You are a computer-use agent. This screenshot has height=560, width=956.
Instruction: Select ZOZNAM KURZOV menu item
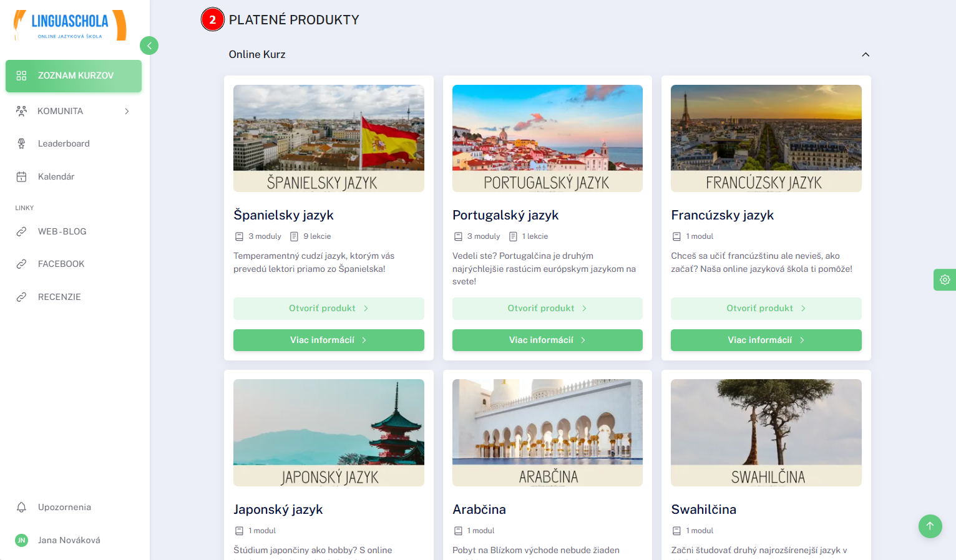[x=74, y=76]
